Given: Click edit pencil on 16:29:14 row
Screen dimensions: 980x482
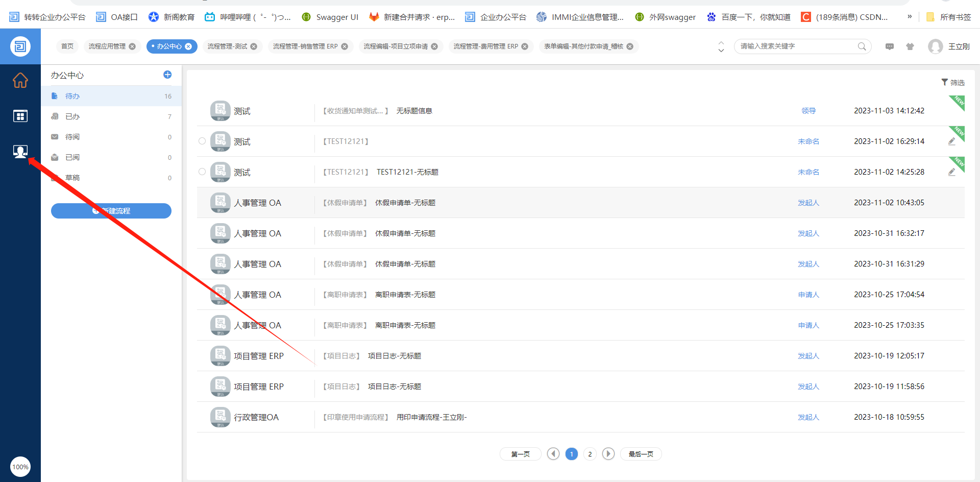Looking at the screenshot, I should pos(952,141).
